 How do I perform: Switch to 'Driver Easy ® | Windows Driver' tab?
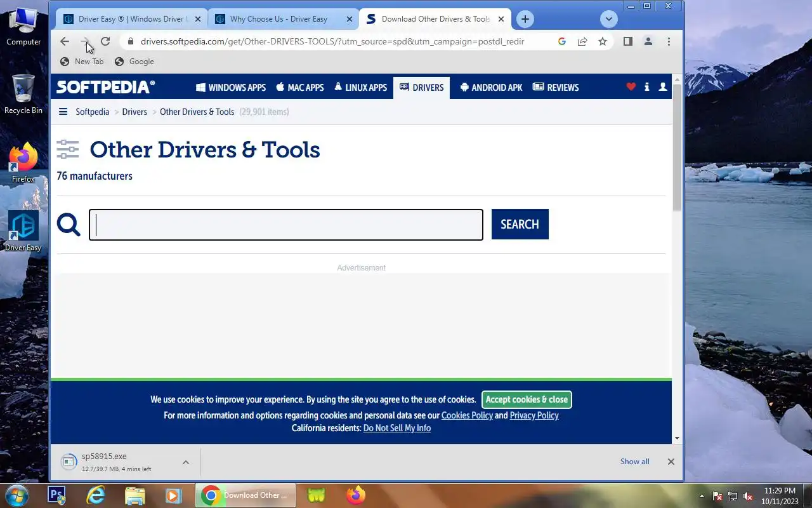(132, 19)
